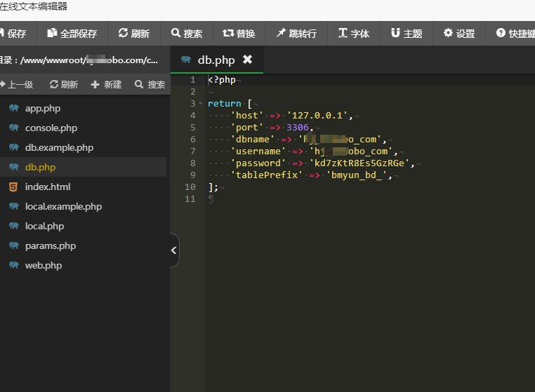Screen dimensions: 535x392
Task: Go up one level with 上一级
Action: click(17, 84)
